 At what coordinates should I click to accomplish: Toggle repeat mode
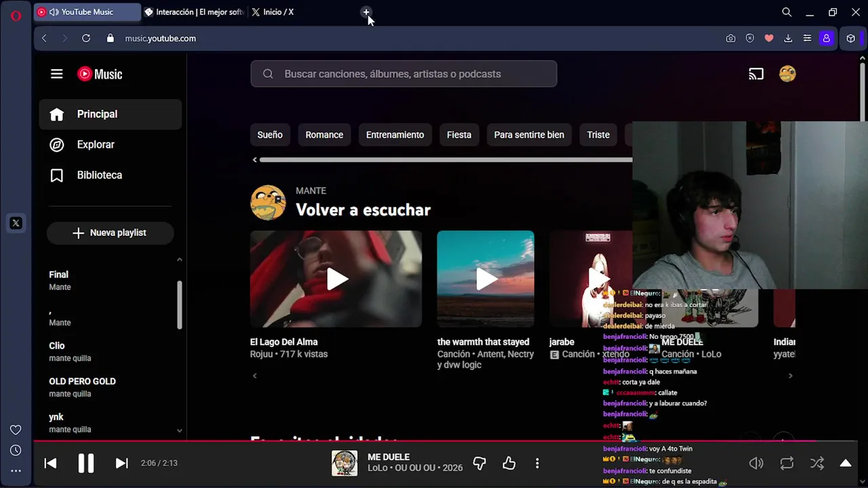tap(787, 463)
